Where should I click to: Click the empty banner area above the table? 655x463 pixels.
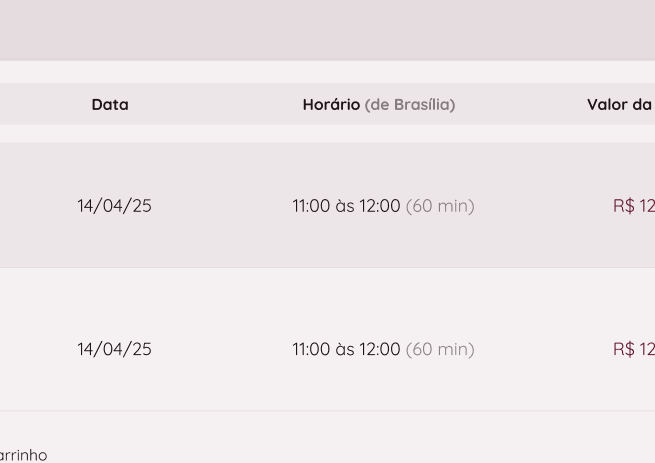point(327,30)
